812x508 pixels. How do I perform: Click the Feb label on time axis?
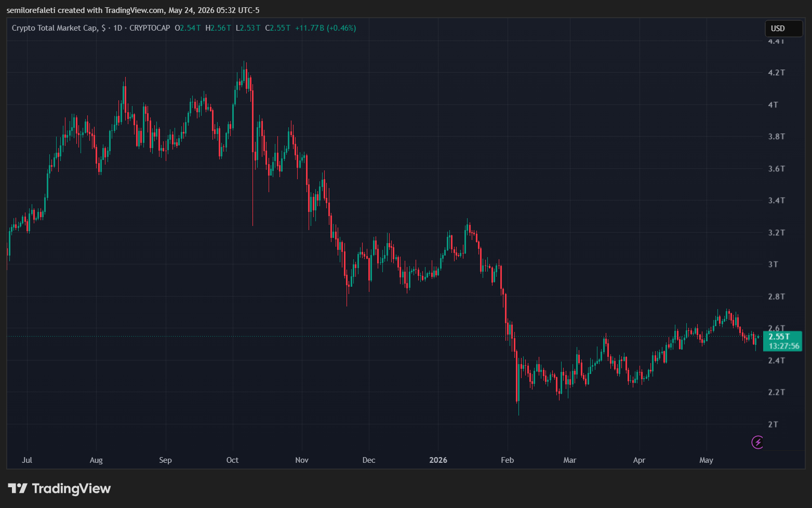tap(507, 460)
